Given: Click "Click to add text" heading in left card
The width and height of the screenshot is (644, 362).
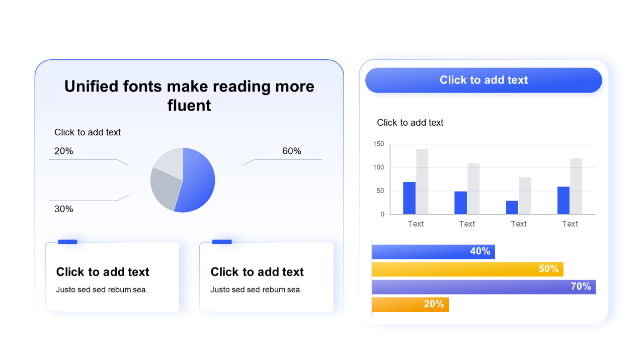Looking at the screenshot, I should point(103,272).
